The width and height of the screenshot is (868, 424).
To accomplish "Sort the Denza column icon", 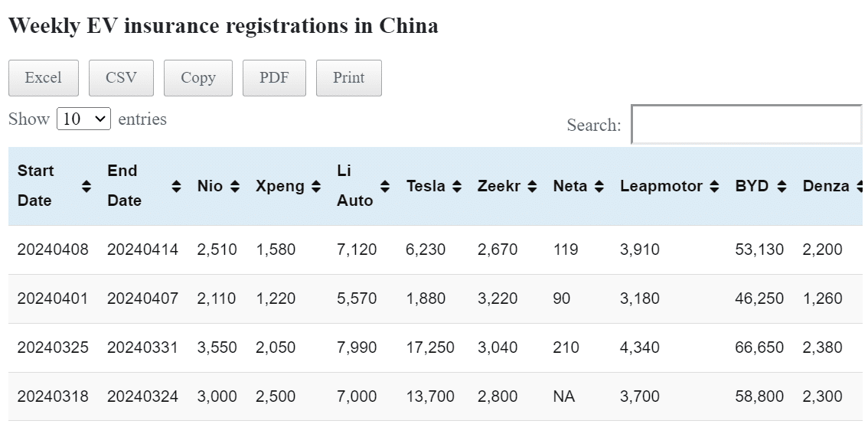I will 860,186.
